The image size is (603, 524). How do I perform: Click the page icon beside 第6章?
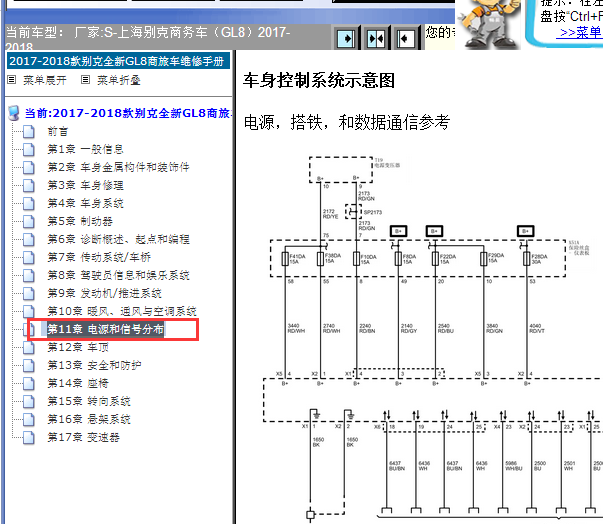pos(28,240)
